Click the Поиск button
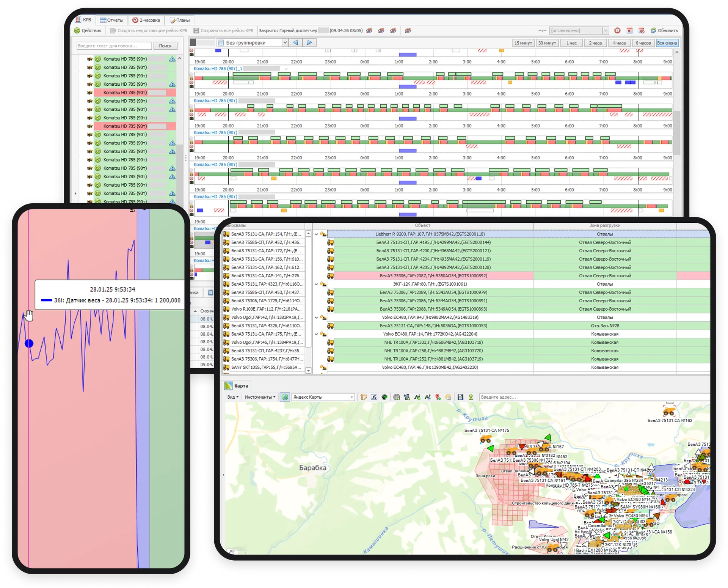This screenshot has height=588, width=728. (x=165, y=46)
